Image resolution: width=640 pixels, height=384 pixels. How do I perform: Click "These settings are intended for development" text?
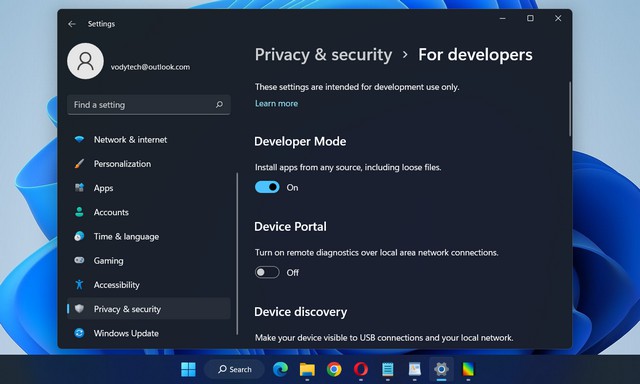(x=357, y=87)
